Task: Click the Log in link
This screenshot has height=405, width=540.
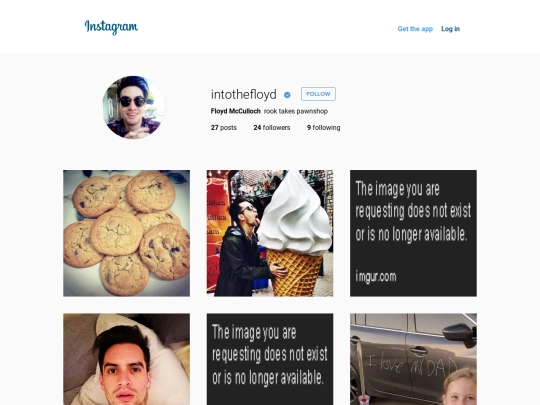Action: click(450, 29)
